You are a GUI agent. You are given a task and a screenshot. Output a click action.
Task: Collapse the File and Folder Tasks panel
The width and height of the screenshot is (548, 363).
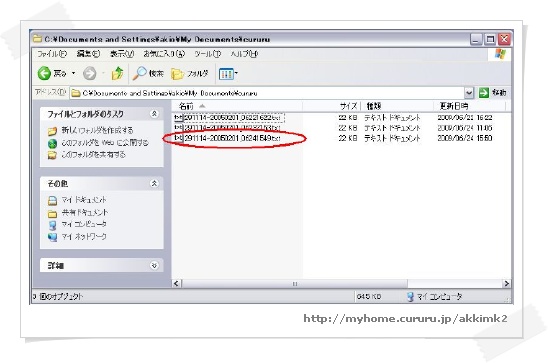click(x=154, y=114)
